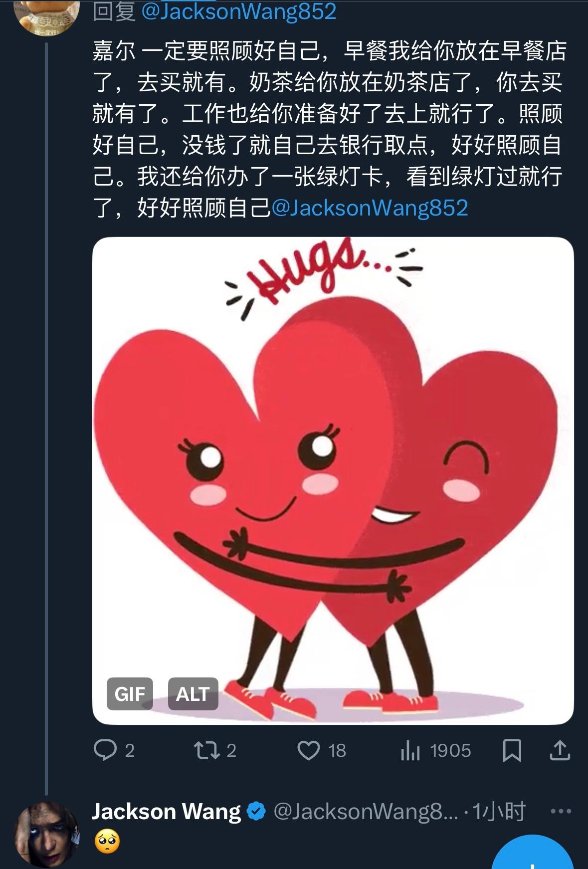The height and width of the screenshot is (869, 588).
Task: Open @JacksonWang852 mention at end of tweet
Action: pyautogui.click(x=370, y=208)
